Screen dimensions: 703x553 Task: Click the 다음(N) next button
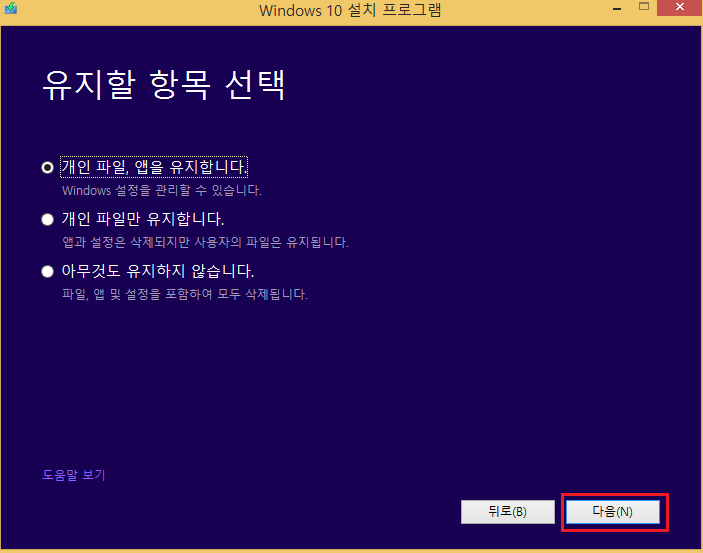tap(612, 512)
